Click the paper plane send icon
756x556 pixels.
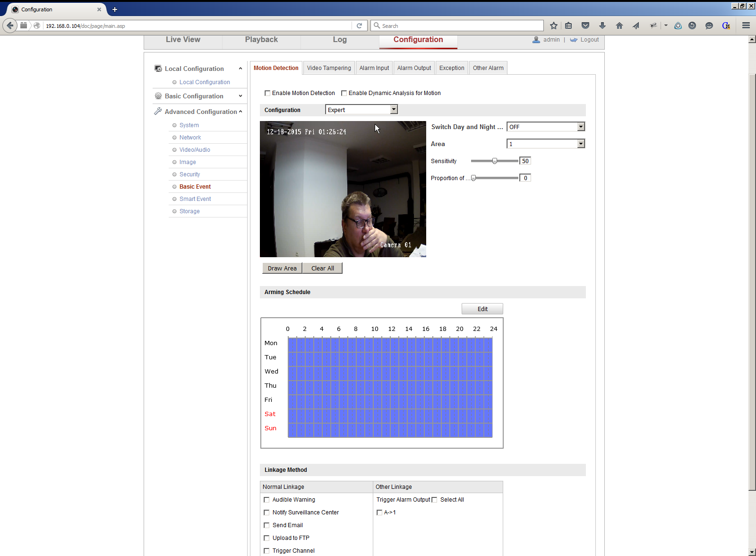[636, 26]
